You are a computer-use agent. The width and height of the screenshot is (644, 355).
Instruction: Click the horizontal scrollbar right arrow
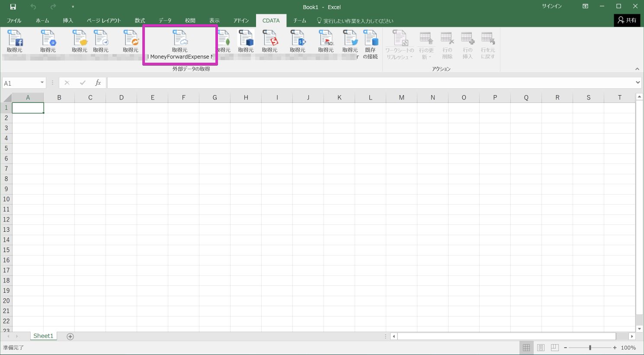(x=632, y=336)
